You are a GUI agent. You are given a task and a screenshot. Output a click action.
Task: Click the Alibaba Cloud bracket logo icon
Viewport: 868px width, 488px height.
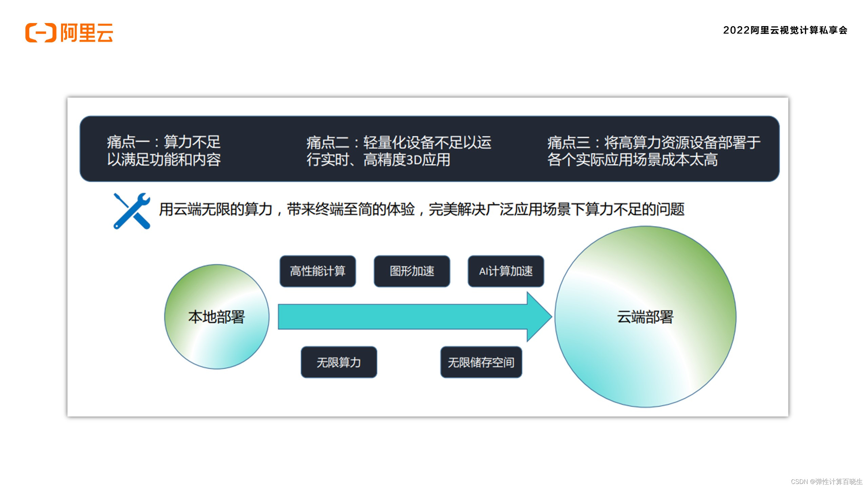point(41,33)
